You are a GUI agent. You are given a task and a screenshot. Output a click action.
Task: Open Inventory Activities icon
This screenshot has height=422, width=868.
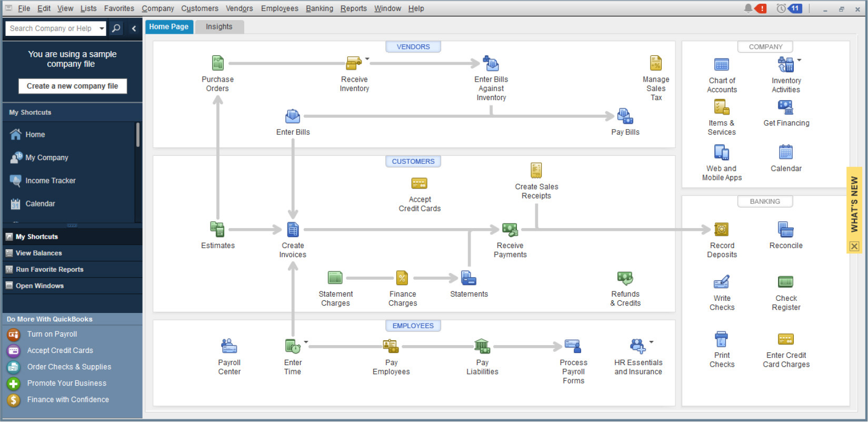click(786, 65)
